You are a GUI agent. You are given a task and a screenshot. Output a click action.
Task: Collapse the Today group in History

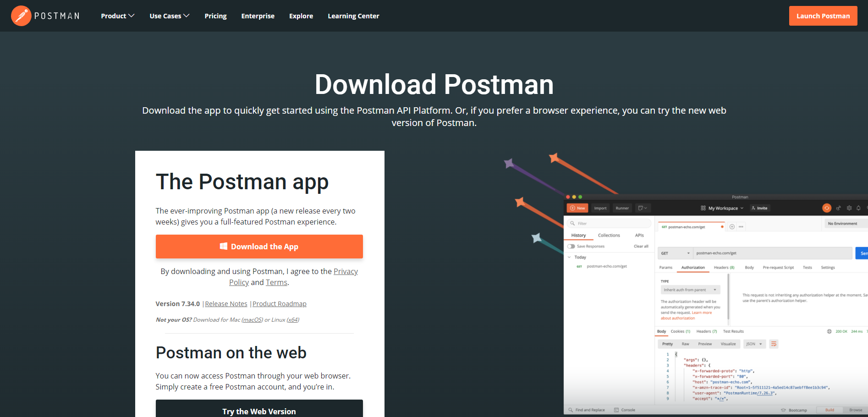(x=568, y=257)
